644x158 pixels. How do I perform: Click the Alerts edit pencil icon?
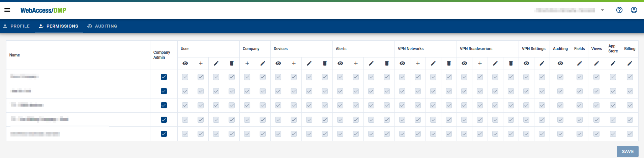371,63
